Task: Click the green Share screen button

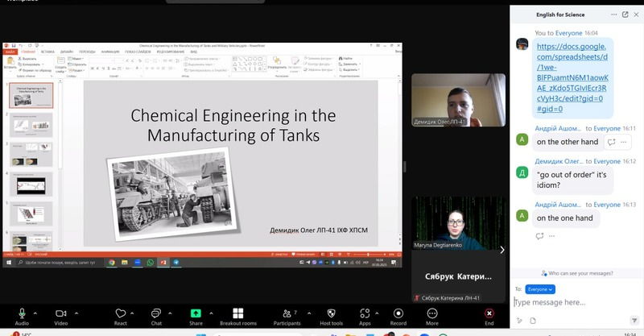Action: 196,317
